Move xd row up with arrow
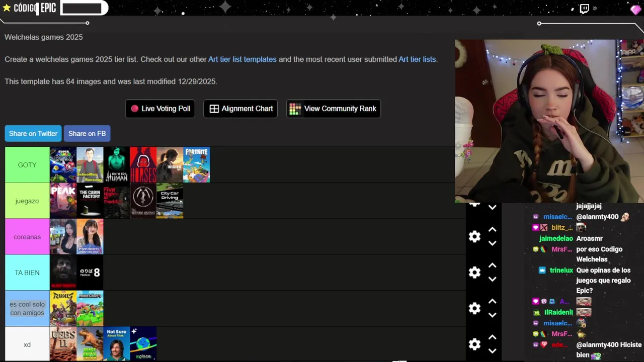This screenshot has width=644, height=362. [493, 337]
